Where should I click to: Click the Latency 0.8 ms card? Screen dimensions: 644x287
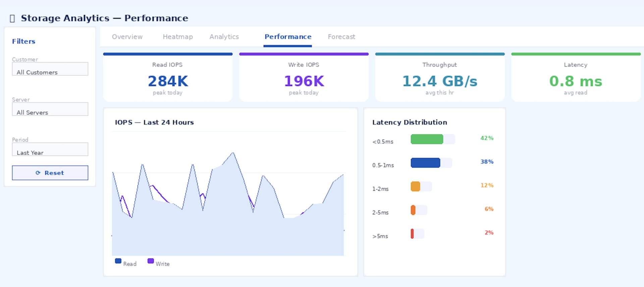[576, 78]
